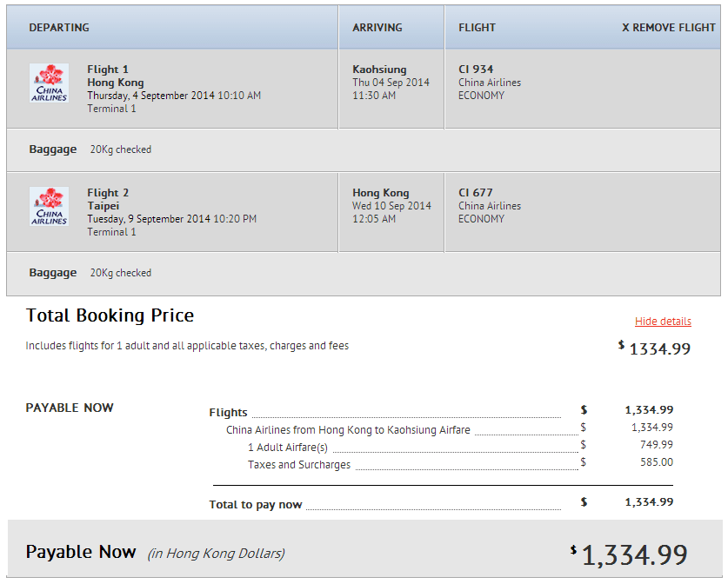
Task: Click X Remove Flight in the header
Action: click(x=668, y=28)
